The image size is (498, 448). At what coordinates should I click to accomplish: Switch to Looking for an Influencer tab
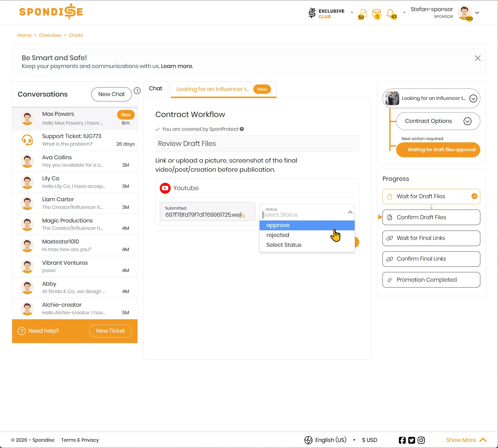click(x=223, y=89)
